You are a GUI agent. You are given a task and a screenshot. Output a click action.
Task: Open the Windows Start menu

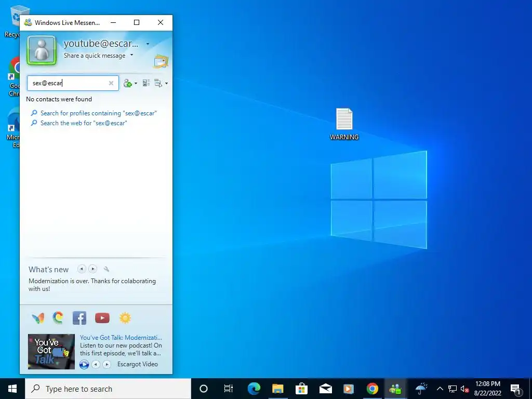point(12,389)
